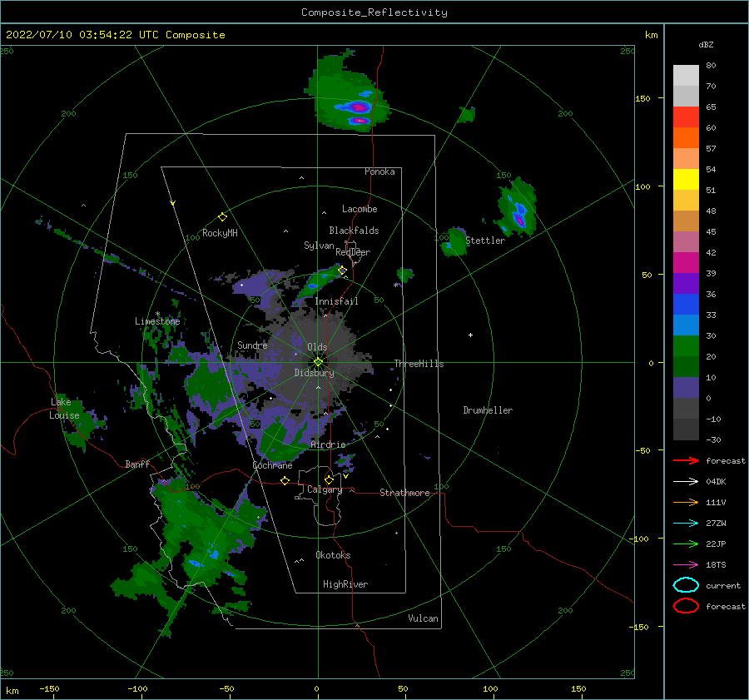Click the Didsbury city label

[x=315, y=373]
